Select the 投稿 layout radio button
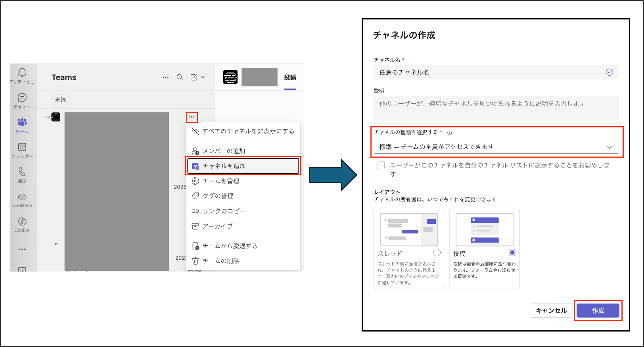 coord(512,253)
